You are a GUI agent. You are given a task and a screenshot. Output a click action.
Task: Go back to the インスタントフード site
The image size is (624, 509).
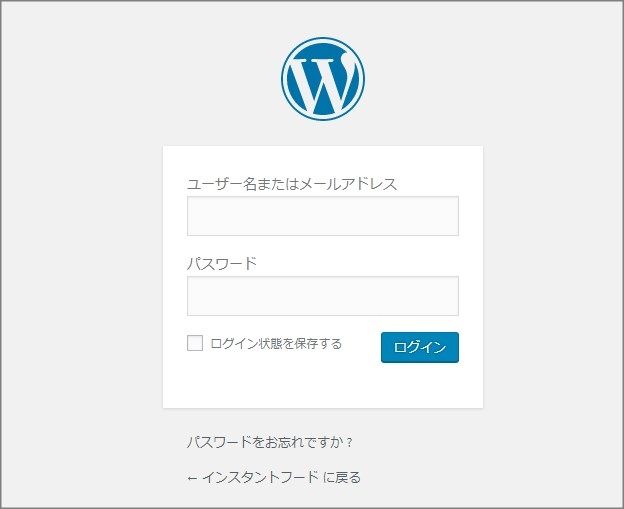tap(274, 477)
